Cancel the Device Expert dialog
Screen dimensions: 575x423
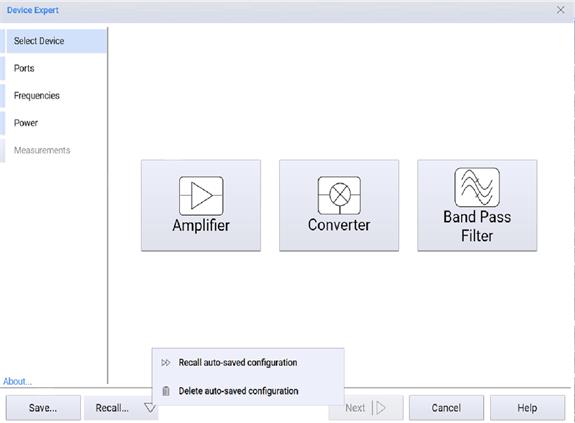(x=446, y=408)
